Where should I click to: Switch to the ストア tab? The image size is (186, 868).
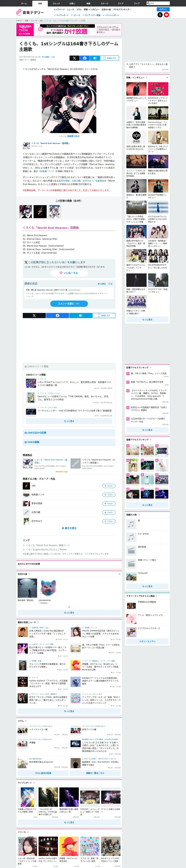pos(121,3)
